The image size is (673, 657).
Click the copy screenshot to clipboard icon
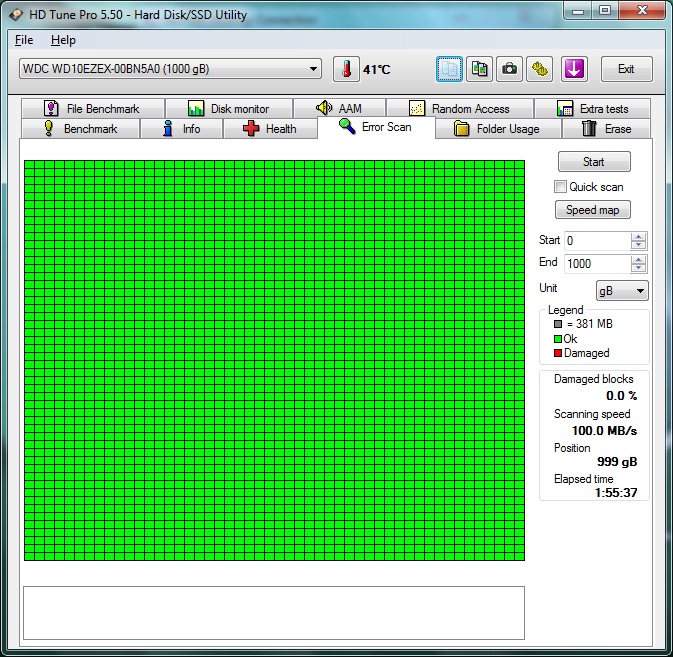(479, 69)
